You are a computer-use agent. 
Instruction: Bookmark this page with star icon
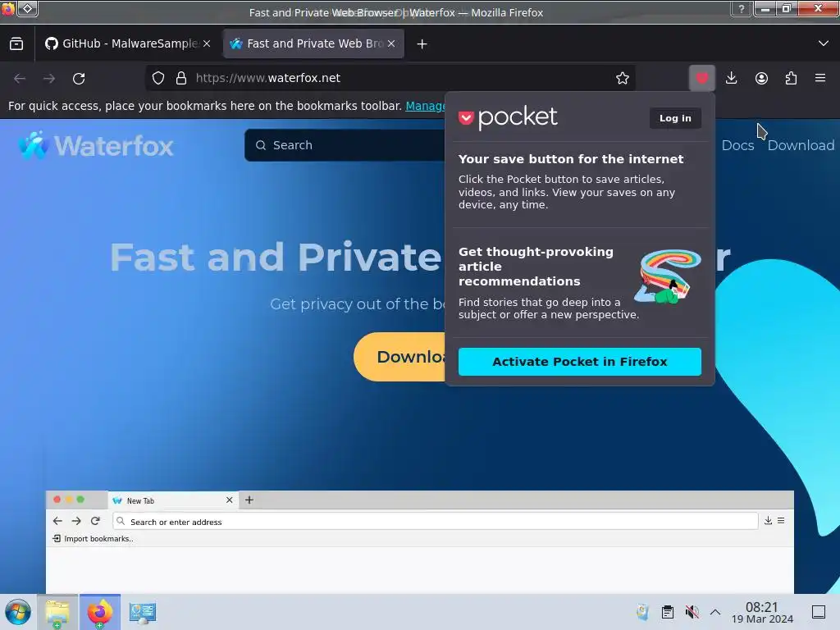(x=623, y=78)
